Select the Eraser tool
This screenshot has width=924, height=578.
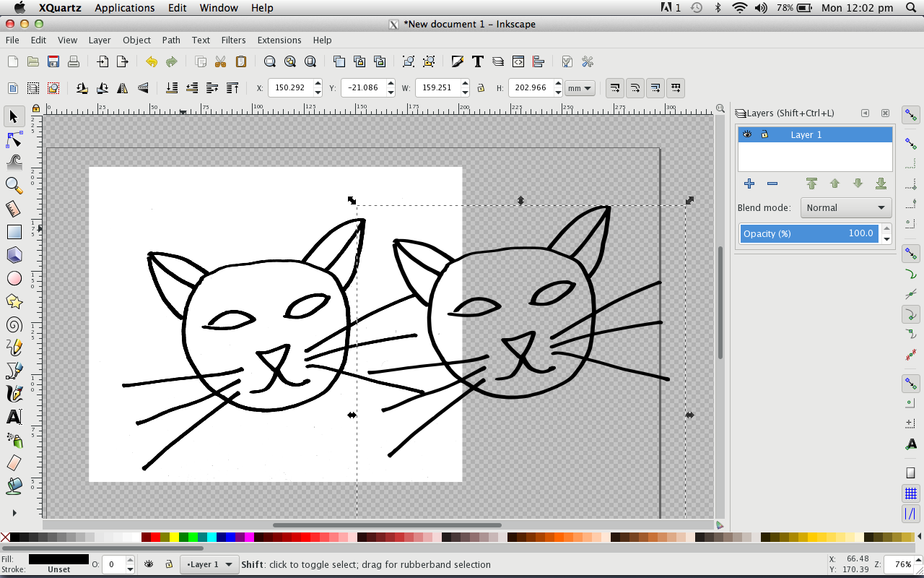coord(14,463)
